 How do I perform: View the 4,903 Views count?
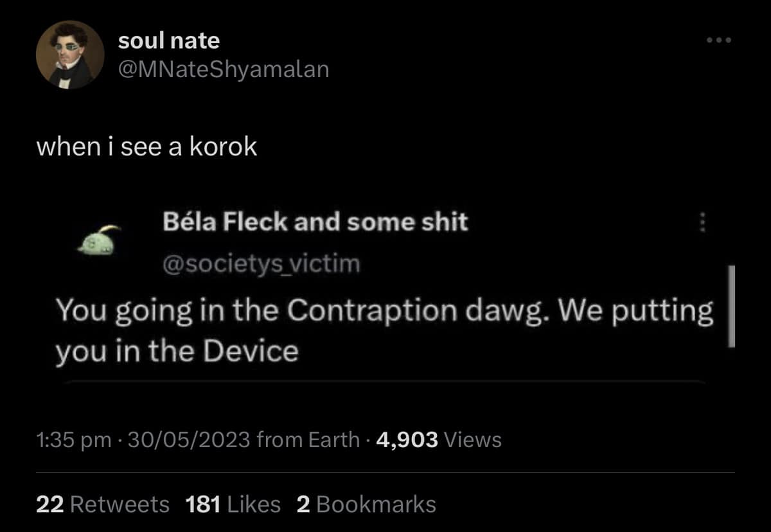click(x=439, y=439)
